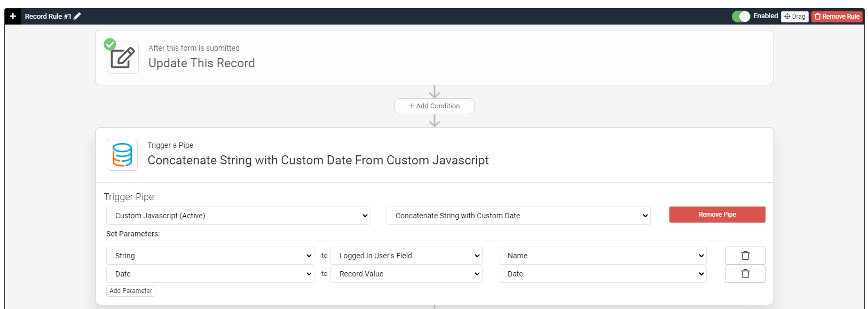
Task: Expand the Name field dropdown
Action: (x=603, y=256)
